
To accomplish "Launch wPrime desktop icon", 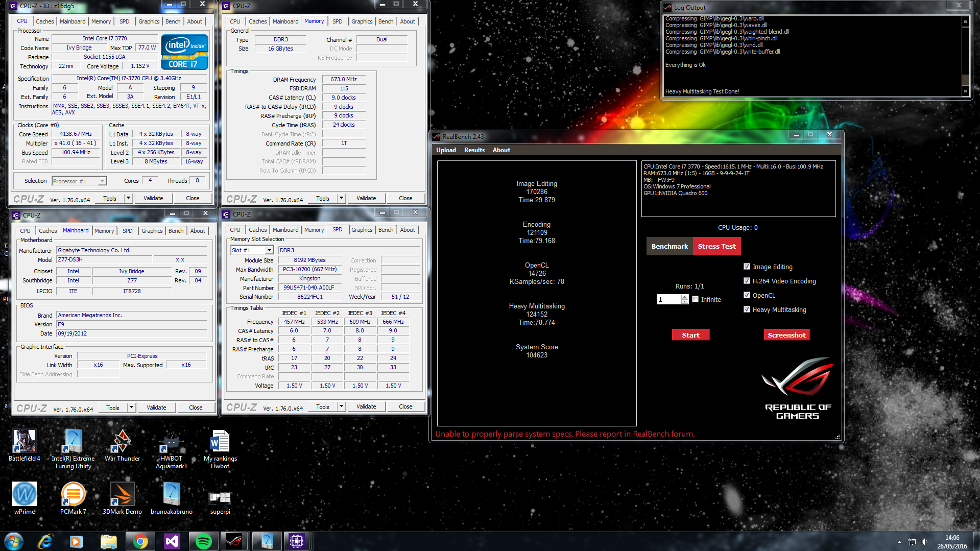I will 24,498.
